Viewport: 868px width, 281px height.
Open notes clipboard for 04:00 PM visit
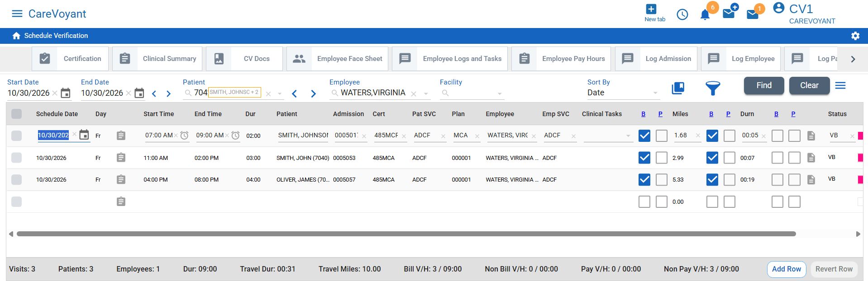121,179
